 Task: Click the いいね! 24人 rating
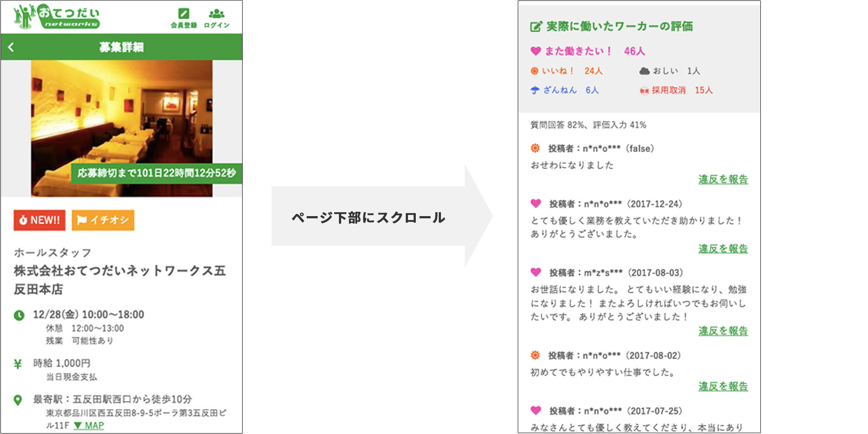[572, 71]
